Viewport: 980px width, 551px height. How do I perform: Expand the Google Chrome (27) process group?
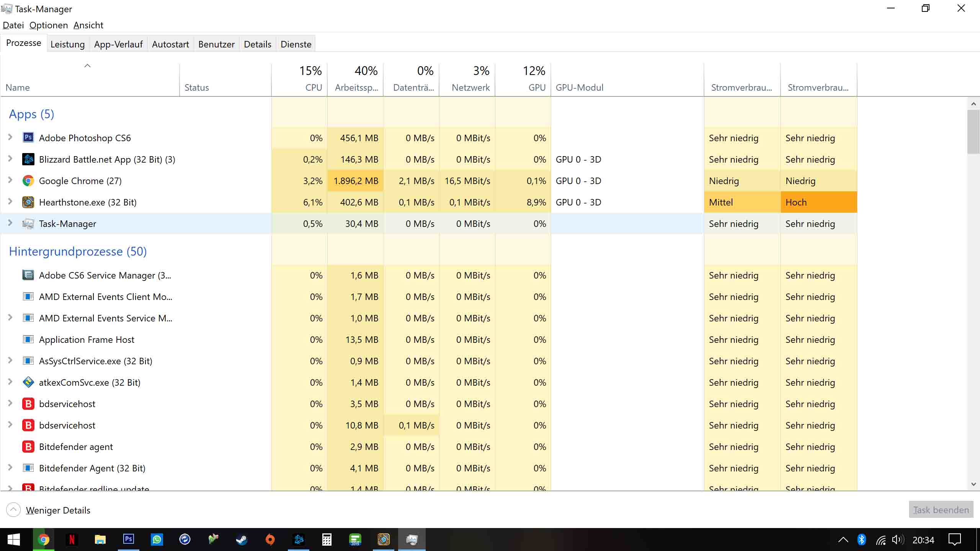(10, 180)
